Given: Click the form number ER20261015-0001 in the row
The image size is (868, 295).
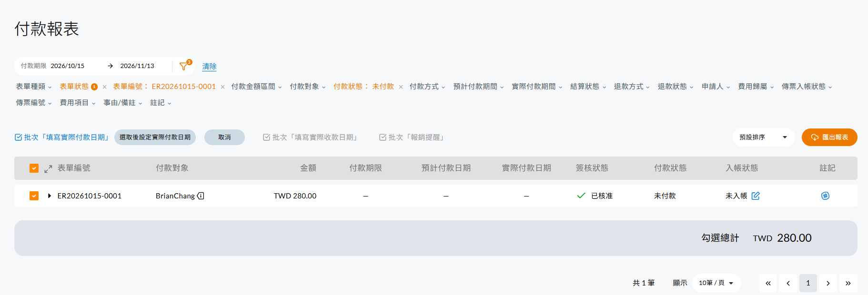Looking at the screenshot, I should click(x=90, y=196).
